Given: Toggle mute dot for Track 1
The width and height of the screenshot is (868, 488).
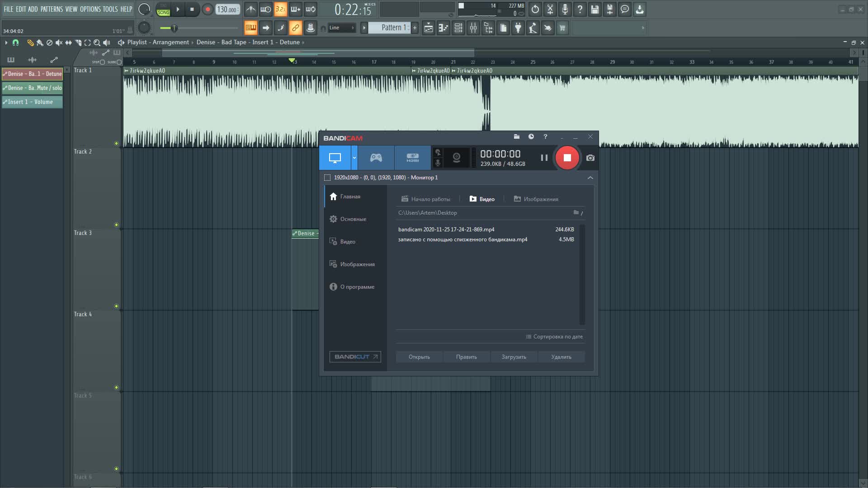Looking at the screenshot, I should tap(116, 144).
